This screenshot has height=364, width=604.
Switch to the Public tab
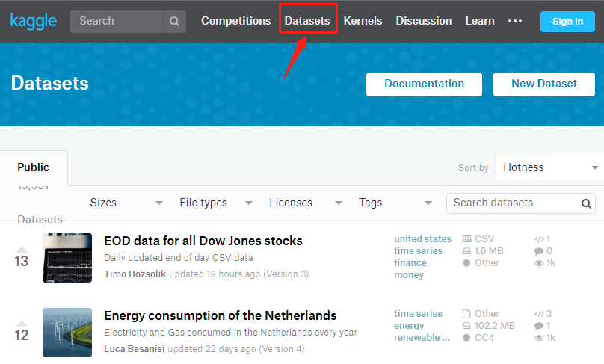coord(34,167)
